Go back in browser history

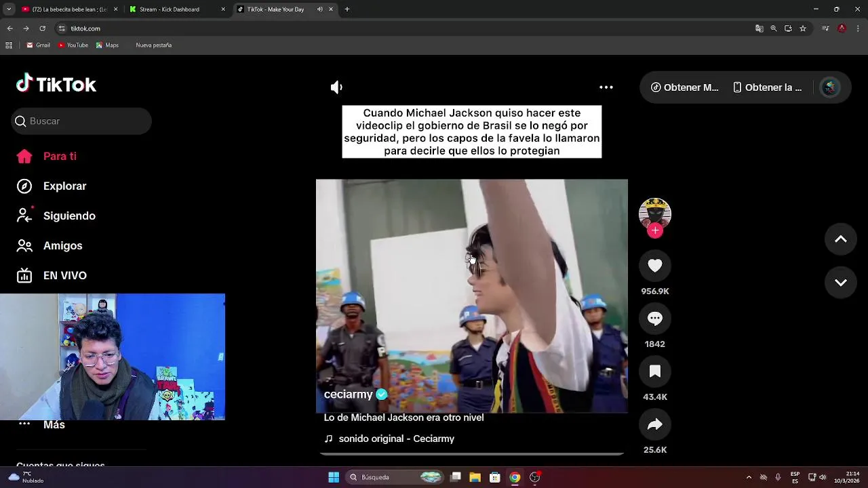(9, 28)
